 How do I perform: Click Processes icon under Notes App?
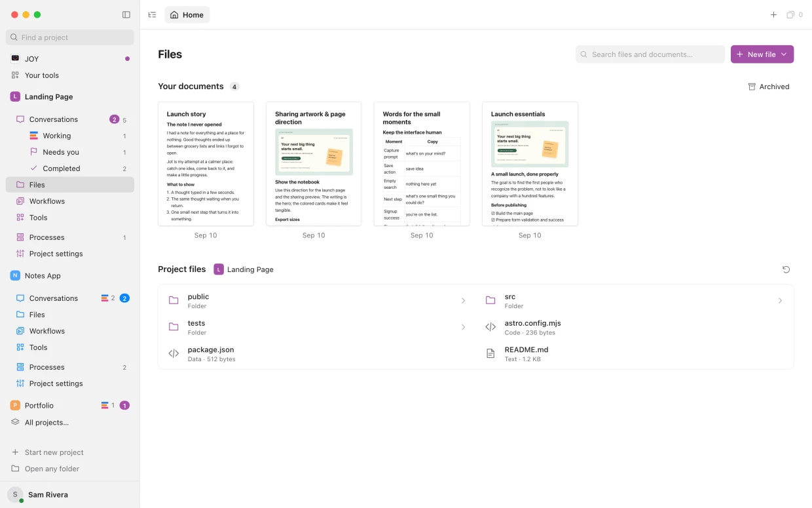click(x=20, y=367)
